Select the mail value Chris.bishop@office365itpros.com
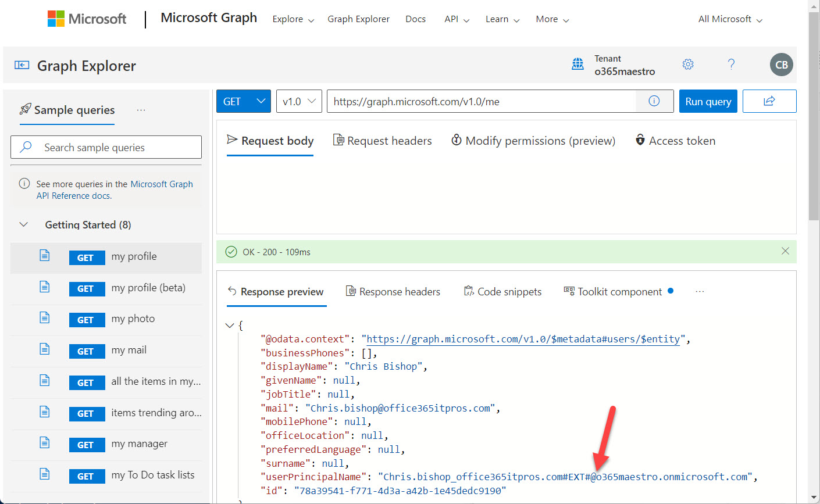Image resolution: width=820 pixels, height=504 pixels. (x=400, y=408)
